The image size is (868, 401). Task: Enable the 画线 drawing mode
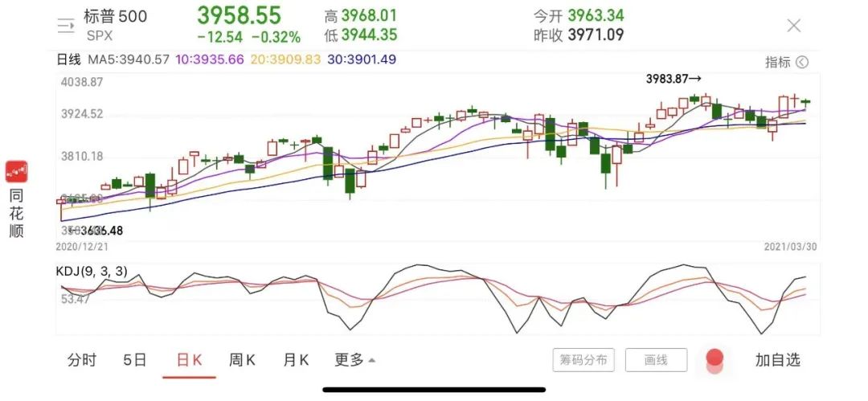click(x=656, y=360)
